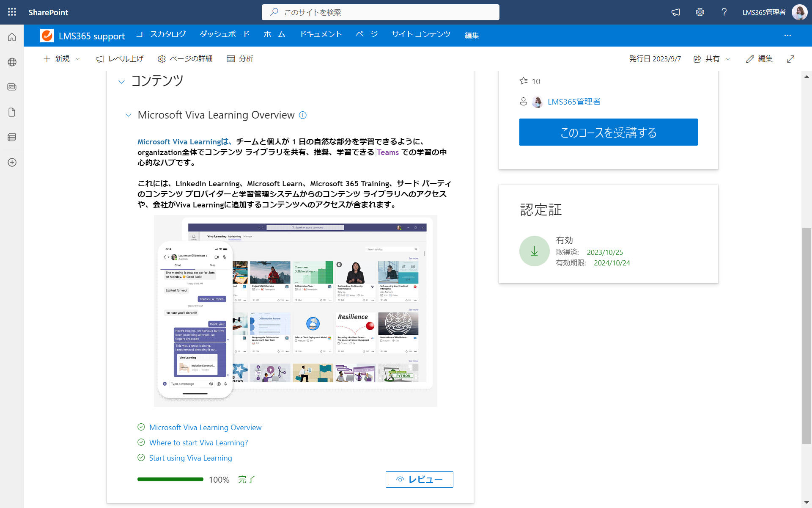Click the megaphone feedback icon
Screen dimensions: 812x508
click(x=676, y=12)
